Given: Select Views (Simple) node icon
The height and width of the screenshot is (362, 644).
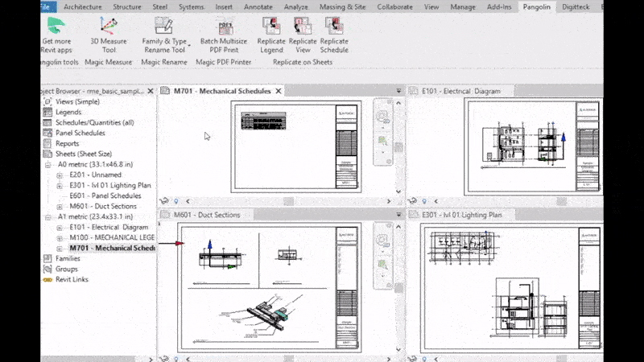Looking at the screenshot, I should point(47,101).
